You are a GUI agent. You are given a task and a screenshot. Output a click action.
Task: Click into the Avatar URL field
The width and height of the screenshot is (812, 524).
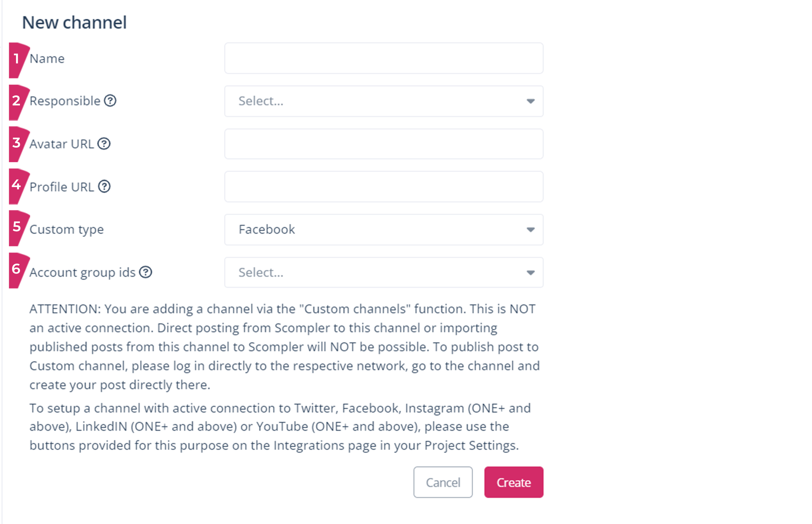click(383, 144)
